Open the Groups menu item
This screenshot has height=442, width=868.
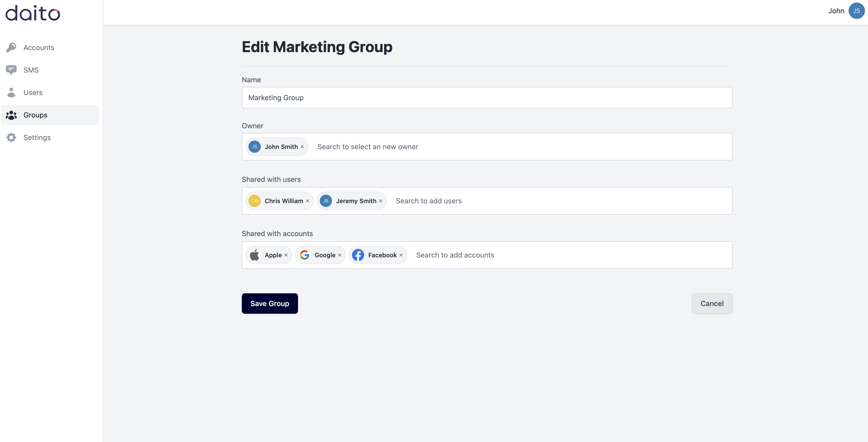coord(35,115)
